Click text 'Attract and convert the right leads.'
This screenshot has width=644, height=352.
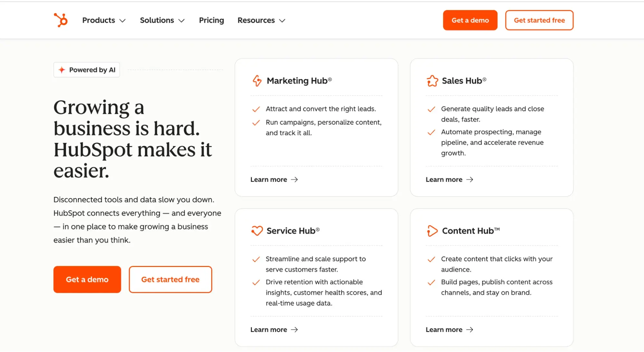pyautogui.click(x=321, y=109)
